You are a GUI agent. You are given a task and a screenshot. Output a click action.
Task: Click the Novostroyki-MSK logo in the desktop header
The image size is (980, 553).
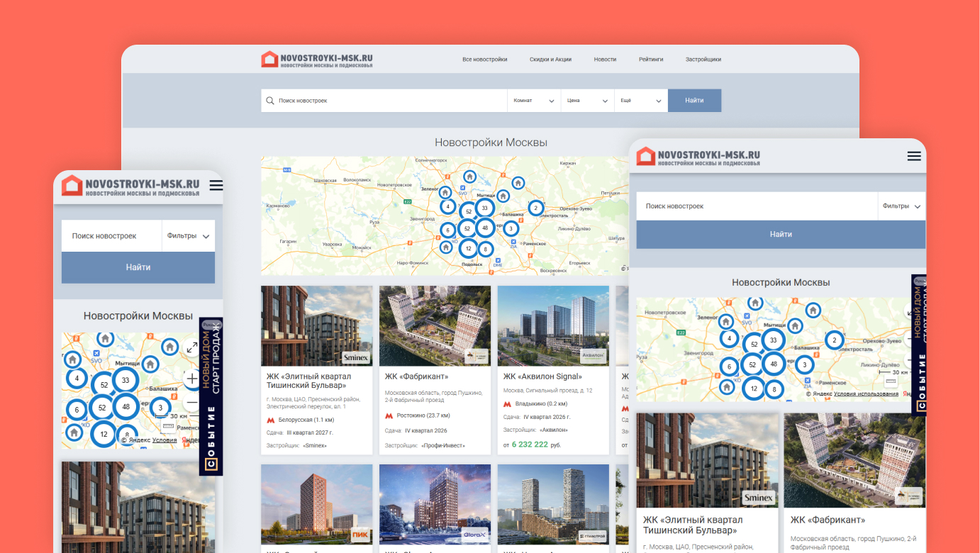click(317, 60)
